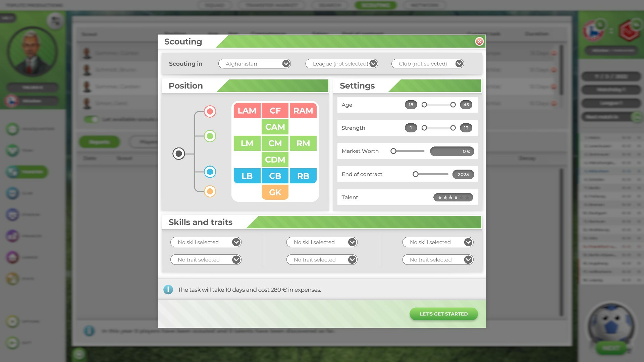
Task: Select the CM position icon
Action: coord(275,143)
